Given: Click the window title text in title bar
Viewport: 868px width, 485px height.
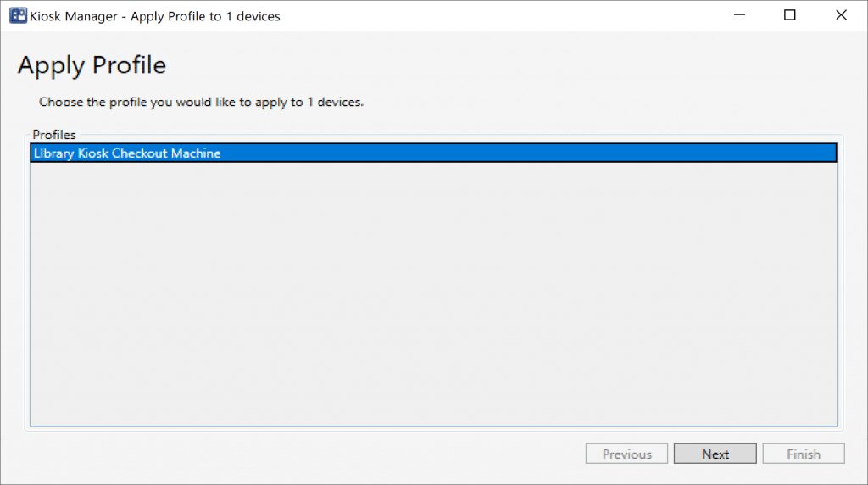Looking at the screenshot, I should tap(154, 16).
